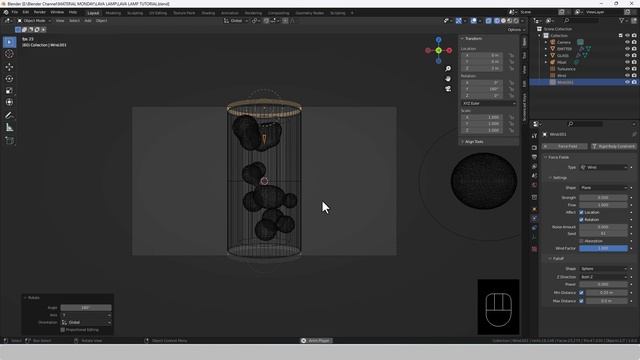
Task: Toggle the Max Distance checkbox
Action: (582, 301)
